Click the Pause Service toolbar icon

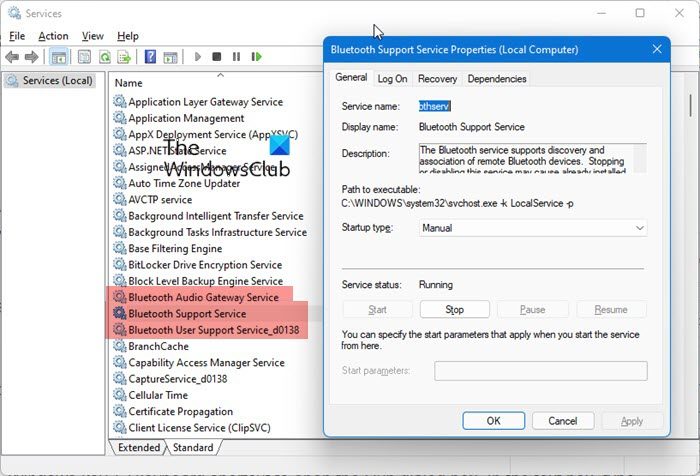tap(236, 57)
